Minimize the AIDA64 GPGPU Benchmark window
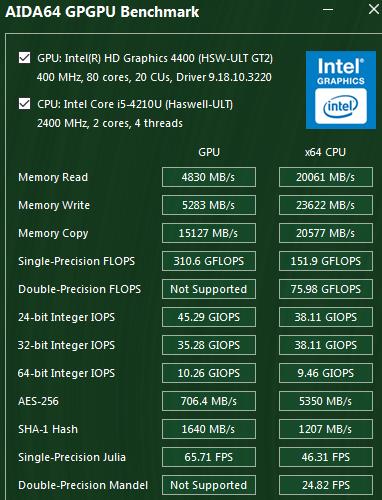Image resolution: width=382 pixels, height=500 pixels. pos(328,9)
